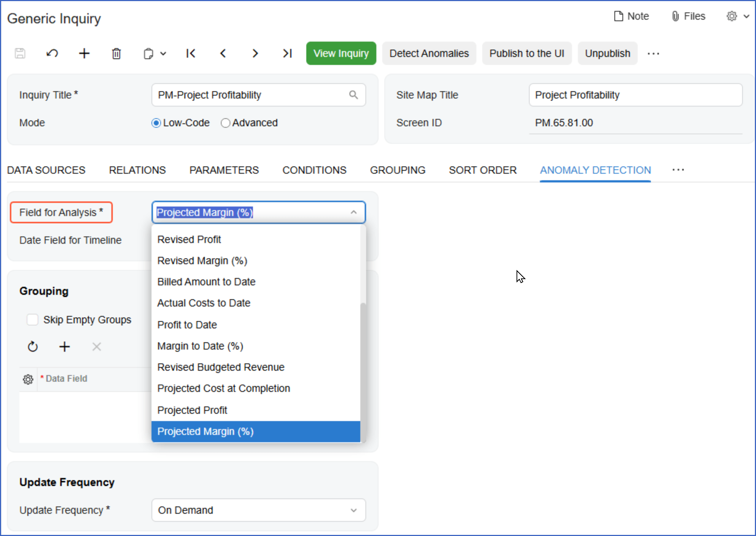Expand the clipboard dropdown arrow
This screenshot has height=536, width=756.
[163, 54]
